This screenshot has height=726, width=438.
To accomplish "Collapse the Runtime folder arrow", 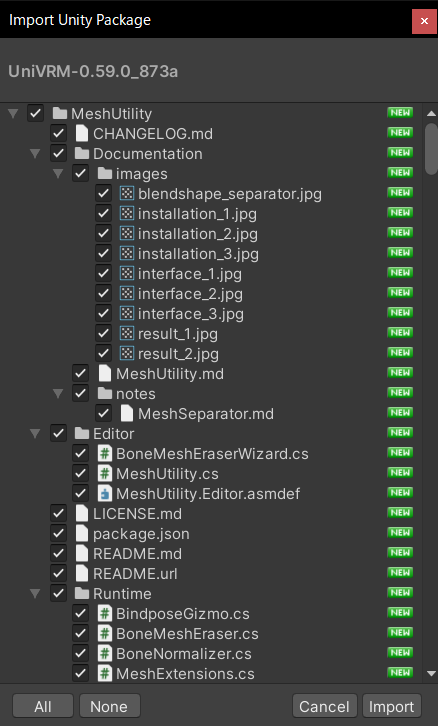I will coord(35,594).
